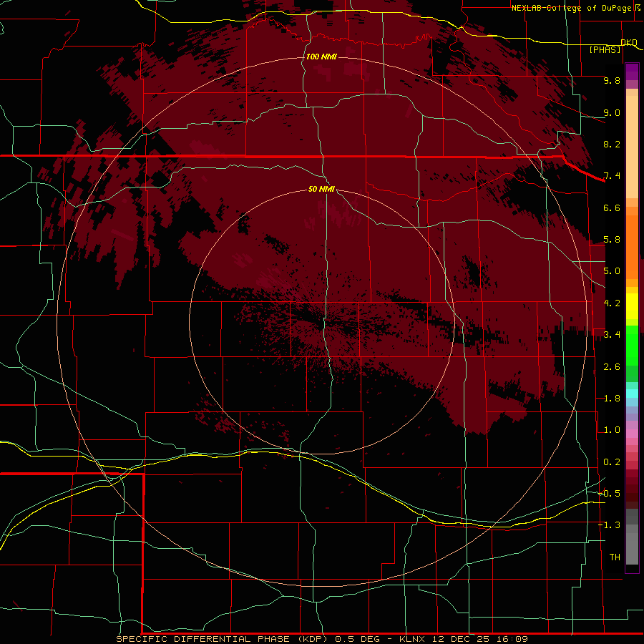Click the KLNX station identifier in caption
644x644 pixels.
(412, 639)
